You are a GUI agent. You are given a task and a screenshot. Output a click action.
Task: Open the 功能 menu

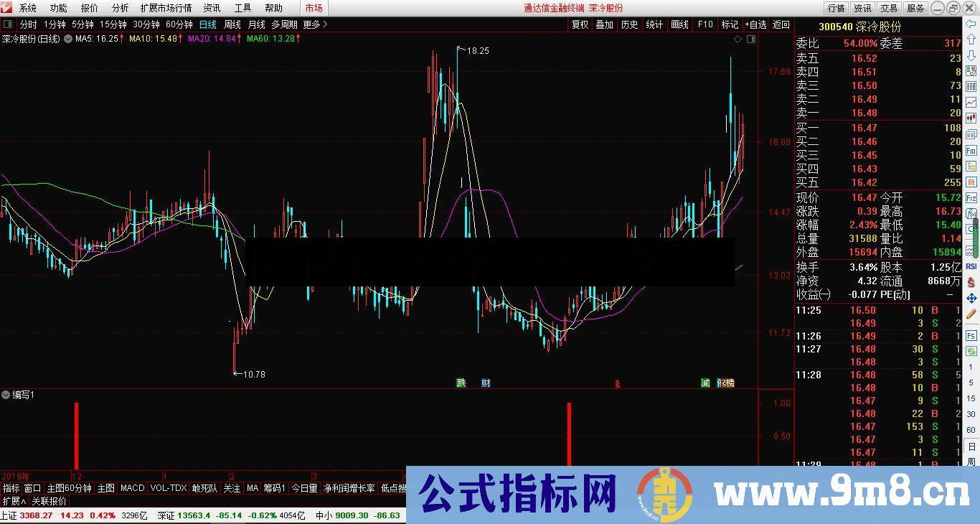pyautogui.click(x=58, y=8)
